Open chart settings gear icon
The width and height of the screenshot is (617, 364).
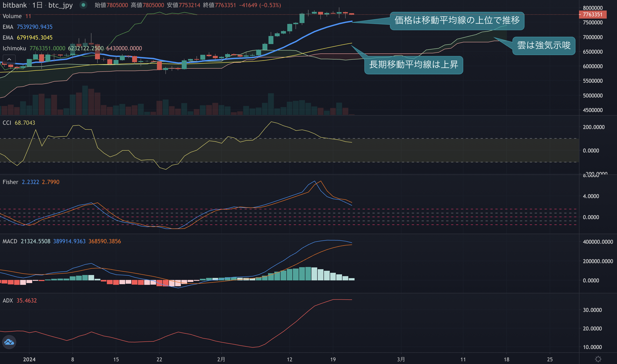coord(598,359)
